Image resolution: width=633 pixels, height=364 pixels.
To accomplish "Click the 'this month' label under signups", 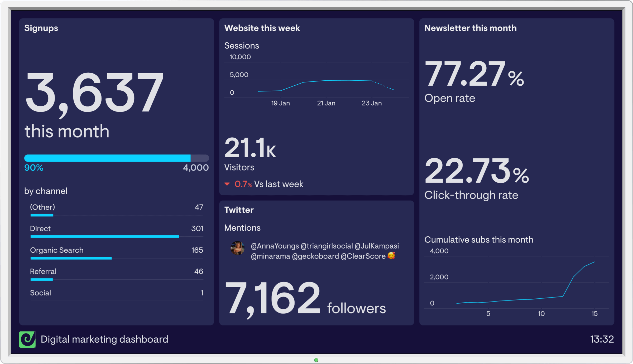I will coord(67,131).
